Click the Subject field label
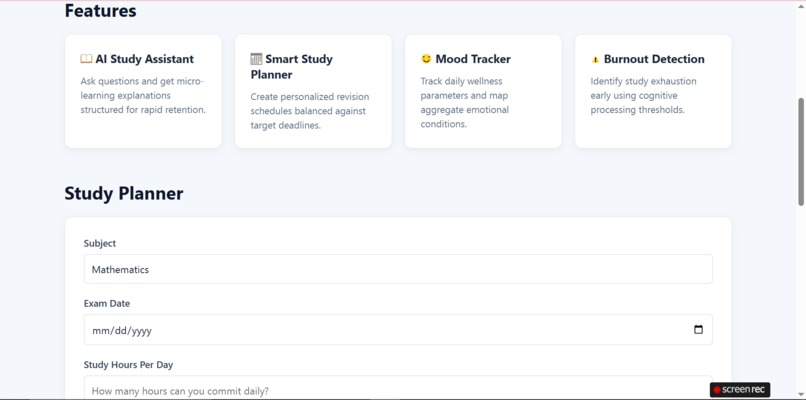This screenshot has width=806, height=400. point(100,243)
